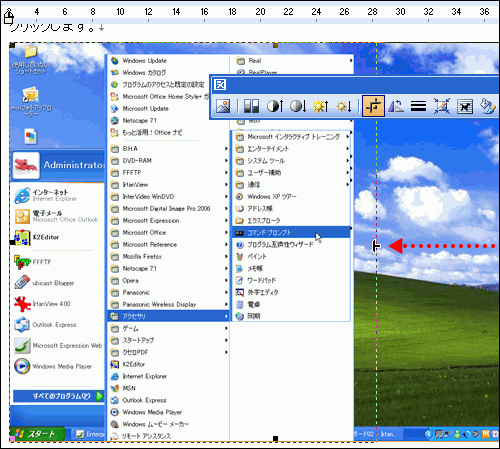Click the ワードパッド icon

tap(240, 281)
